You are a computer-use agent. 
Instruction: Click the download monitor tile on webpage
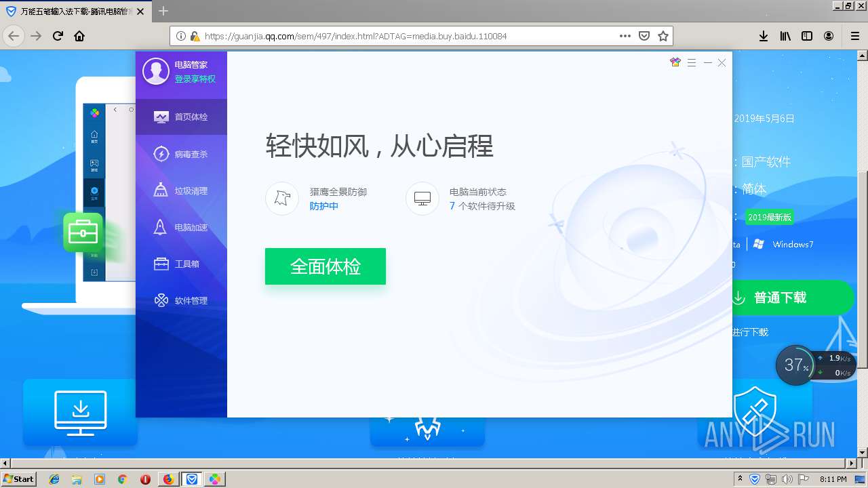tap(80, 413)
